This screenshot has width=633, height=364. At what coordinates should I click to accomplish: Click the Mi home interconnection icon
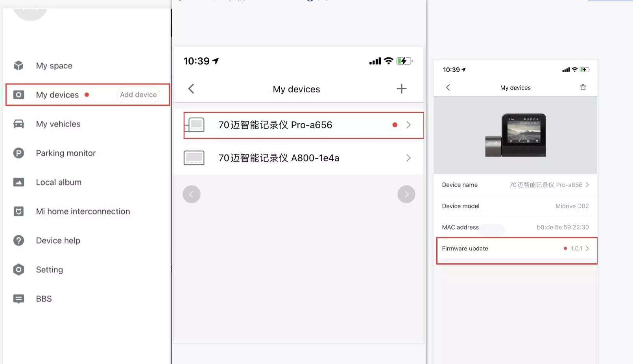pos(18,211)
